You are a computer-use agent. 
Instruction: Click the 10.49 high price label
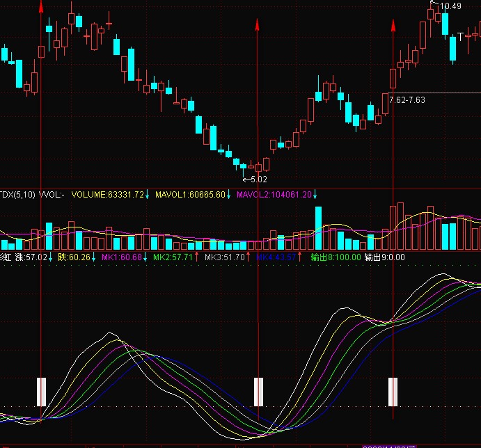(x=450, y=6)
